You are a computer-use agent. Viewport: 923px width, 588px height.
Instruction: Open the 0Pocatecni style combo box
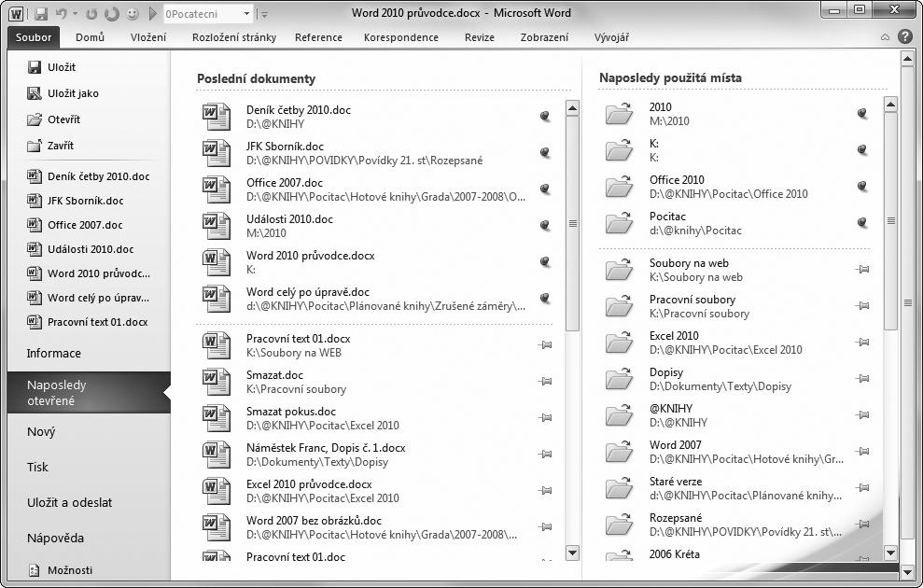click(208, 14)
